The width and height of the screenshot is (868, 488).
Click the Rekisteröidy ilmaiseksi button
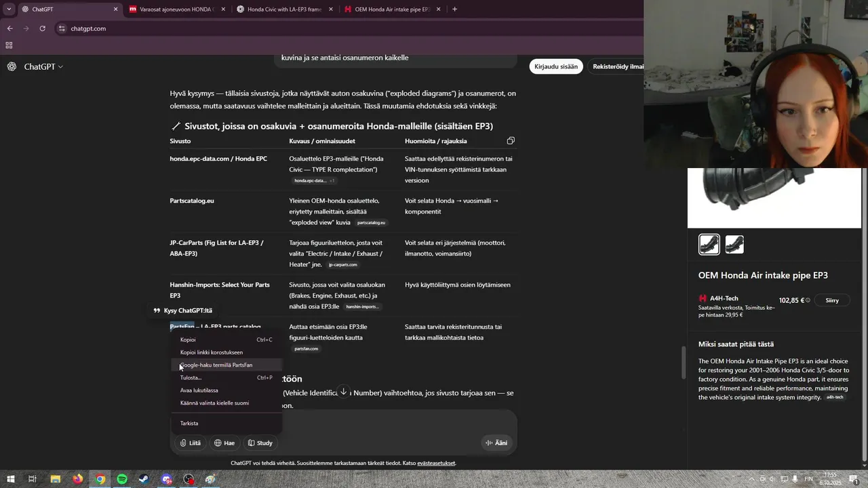click(x=617, y=66)
